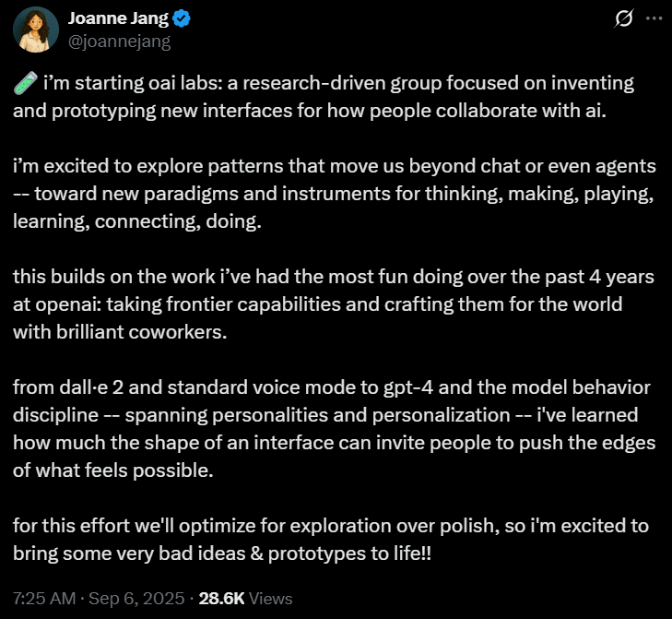
Task: Click the text "of what feels possible."
Action: click(x=113, y=470)
